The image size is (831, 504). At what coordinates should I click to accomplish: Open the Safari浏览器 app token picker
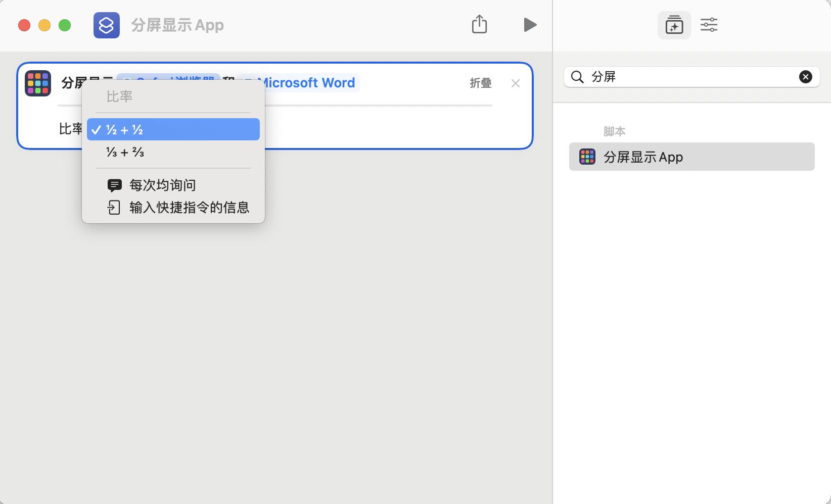(x=170, y=81)
